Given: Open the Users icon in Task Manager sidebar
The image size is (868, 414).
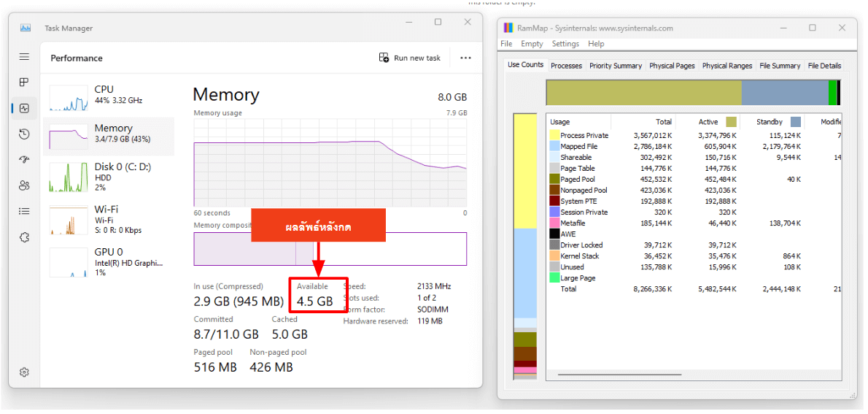Looking at the screenshot, I should (24, 185).
